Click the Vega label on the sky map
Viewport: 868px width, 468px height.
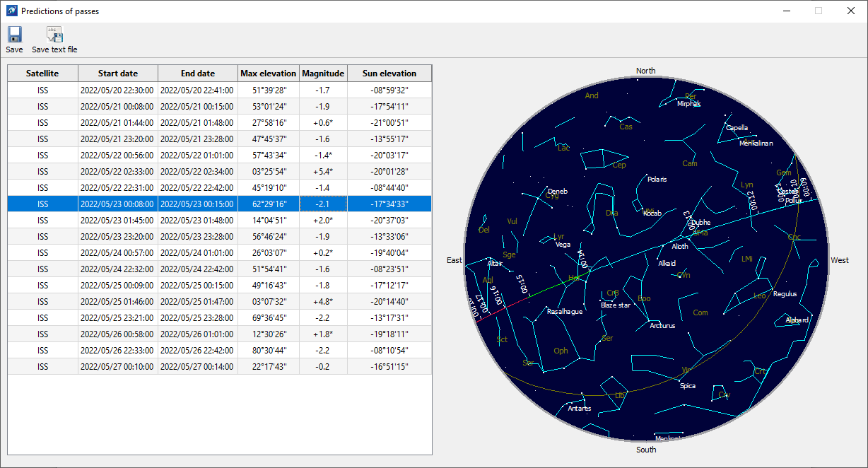[x=563, y=245]
